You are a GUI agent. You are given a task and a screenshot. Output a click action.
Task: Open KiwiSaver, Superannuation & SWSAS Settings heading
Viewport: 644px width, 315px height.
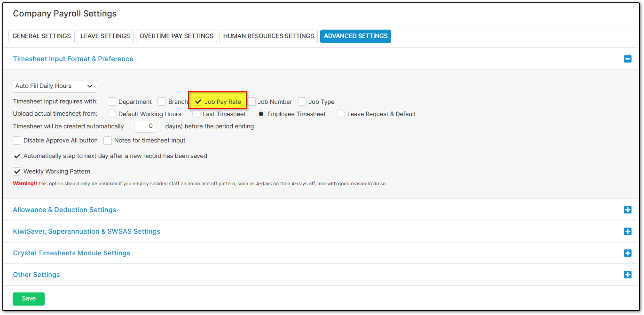click(x=86, y=231)
